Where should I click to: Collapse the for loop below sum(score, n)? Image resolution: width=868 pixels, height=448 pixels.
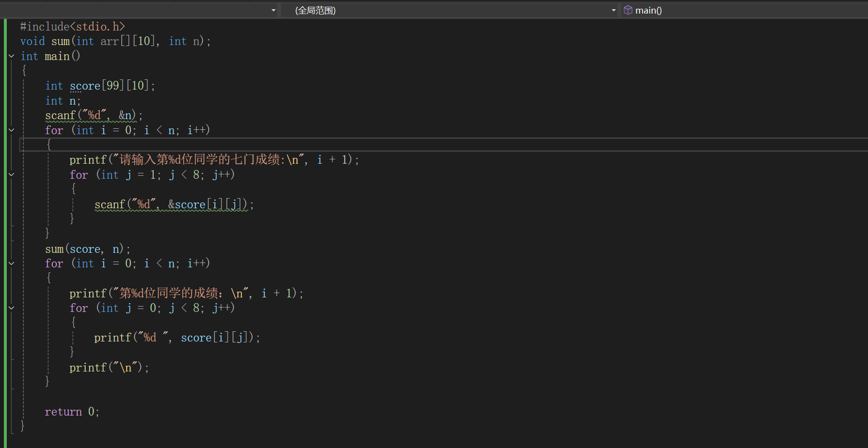[12, 263]
